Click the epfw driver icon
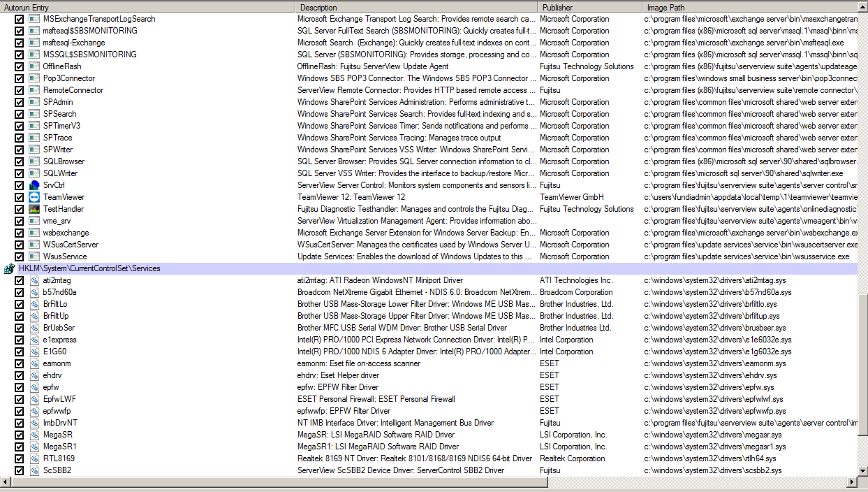This screenshot has width=868, height=492. [34, 387]
